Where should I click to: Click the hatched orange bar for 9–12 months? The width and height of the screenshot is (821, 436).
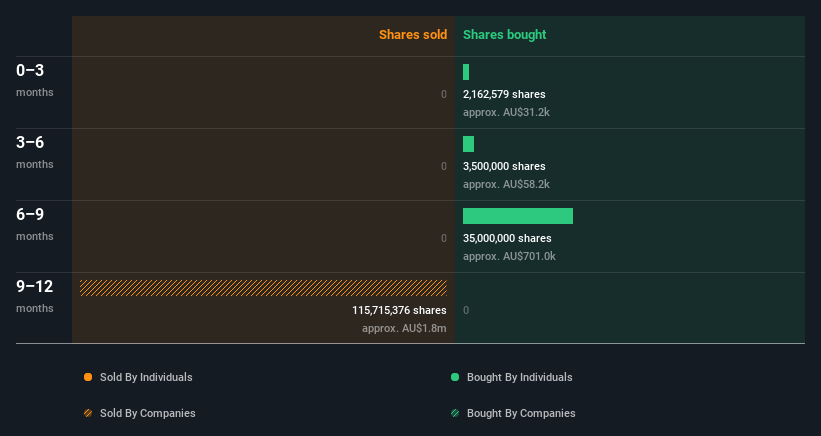tap(263, 288)
